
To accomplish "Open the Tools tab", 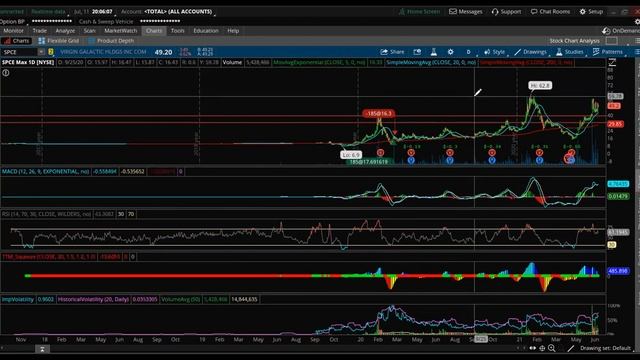I will pyautogui.click(x=178, y=31).
